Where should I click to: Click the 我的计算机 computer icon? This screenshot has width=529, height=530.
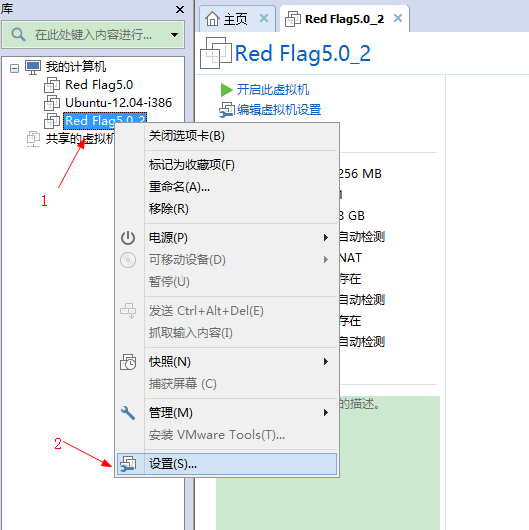click(x=33, y=67)
